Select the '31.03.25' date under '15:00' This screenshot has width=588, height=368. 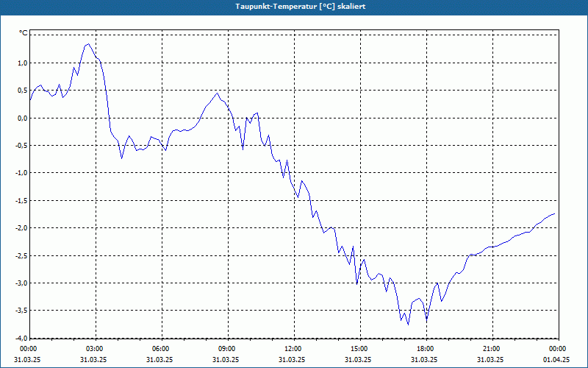click(x=358, y=359)
